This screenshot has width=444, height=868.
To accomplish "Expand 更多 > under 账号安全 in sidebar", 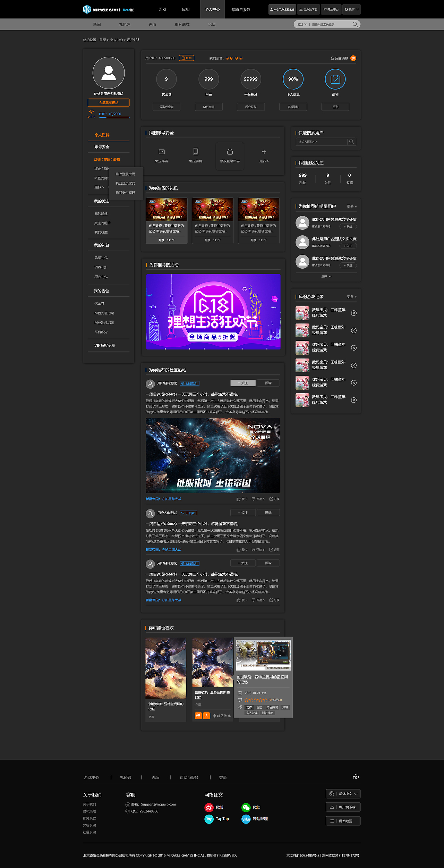I will [99, 187].
